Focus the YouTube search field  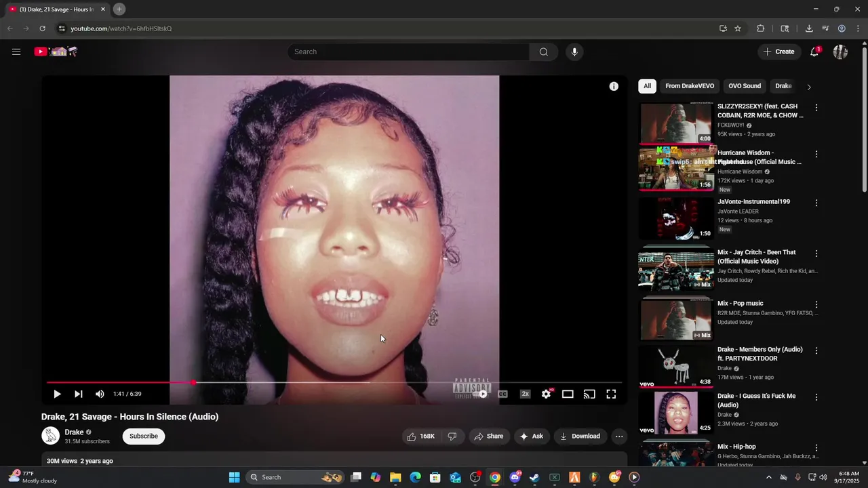click(409, 52)
